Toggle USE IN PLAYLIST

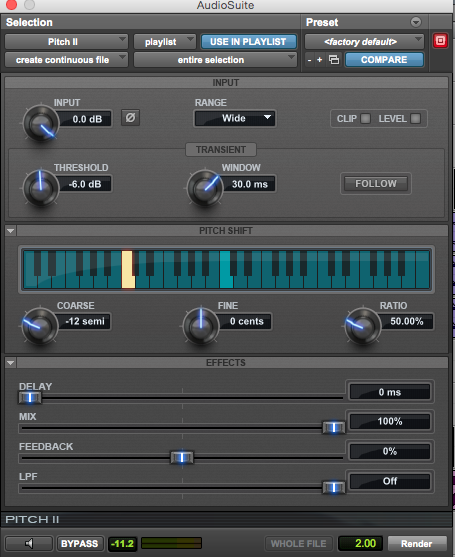pos(248,42)
